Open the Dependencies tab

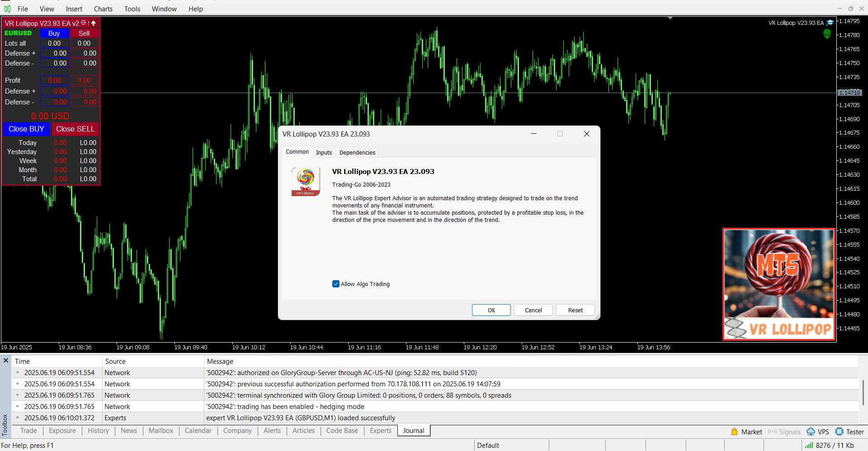pos(357,152)
